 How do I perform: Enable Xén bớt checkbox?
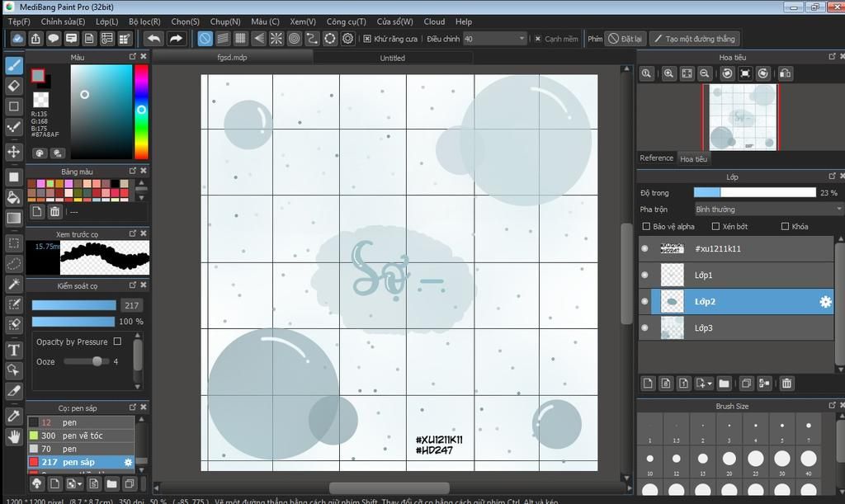tap(715, 226)
